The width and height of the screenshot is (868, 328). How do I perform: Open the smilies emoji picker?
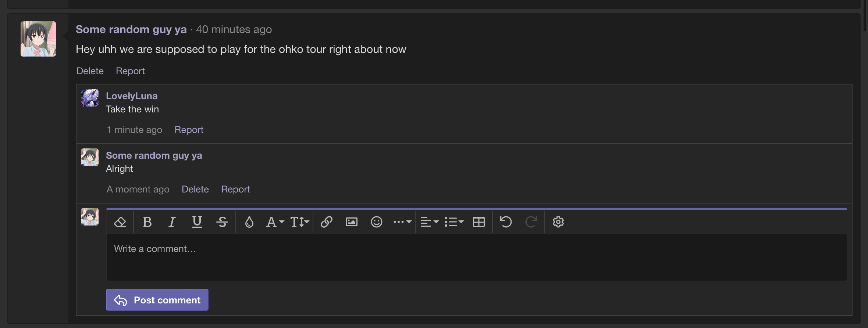(x=377, y=222)
